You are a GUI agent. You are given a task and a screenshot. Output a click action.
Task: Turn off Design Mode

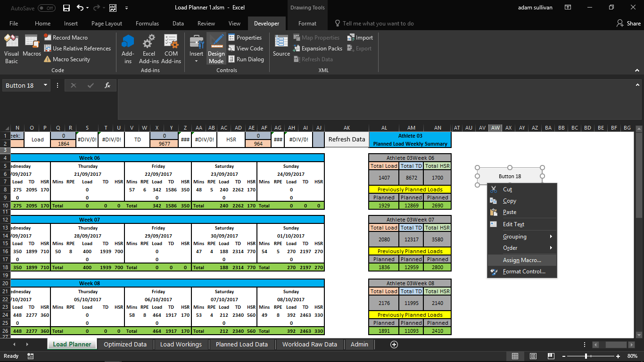(216, 48)
